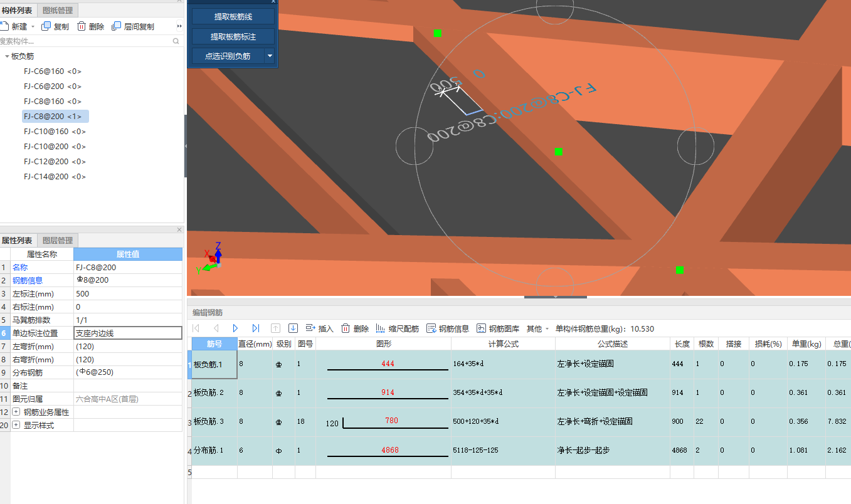Edit 单边标注位置 value 支座内边线

click(x=128, y=333)
